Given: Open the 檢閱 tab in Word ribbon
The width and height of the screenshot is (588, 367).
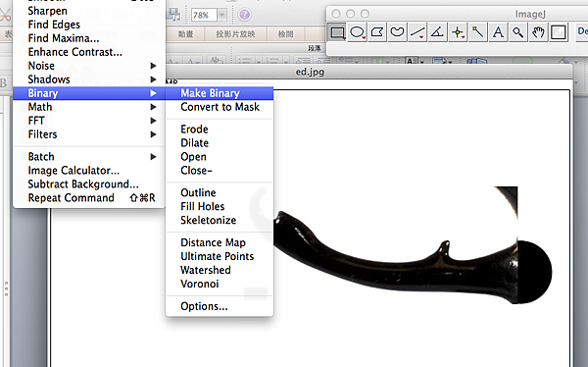Looking at the screenshot, I should pos(286,34).
